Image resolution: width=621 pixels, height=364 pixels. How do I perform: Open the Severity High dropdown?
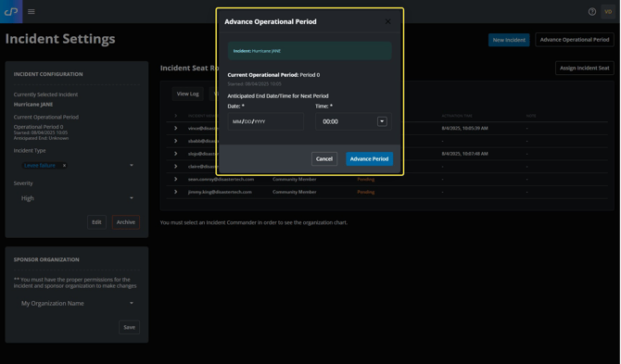[x=77, y=198]
